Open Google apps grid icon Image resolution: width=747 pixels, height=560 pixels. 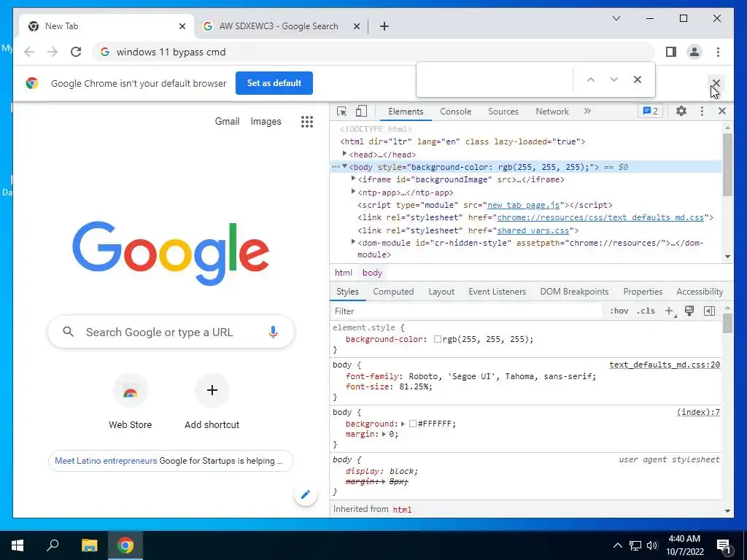click(307, 122)
